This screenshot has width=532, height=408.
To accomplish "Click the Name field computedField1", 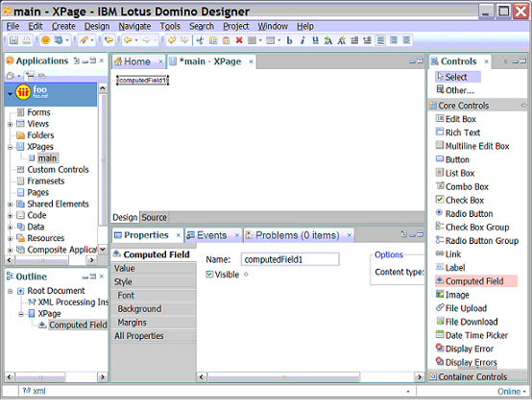I will coord(290,259).
